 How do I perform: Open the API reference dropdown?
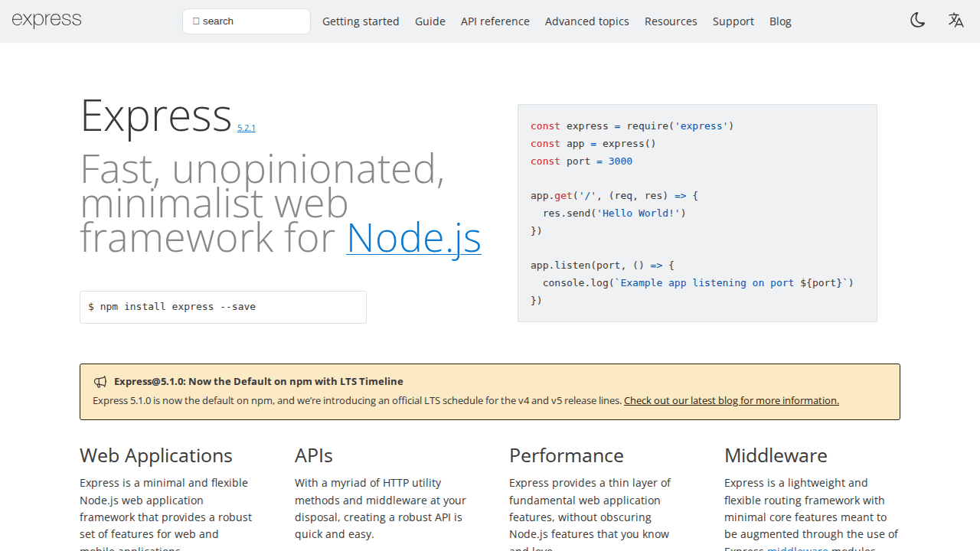tap(495, 21)
